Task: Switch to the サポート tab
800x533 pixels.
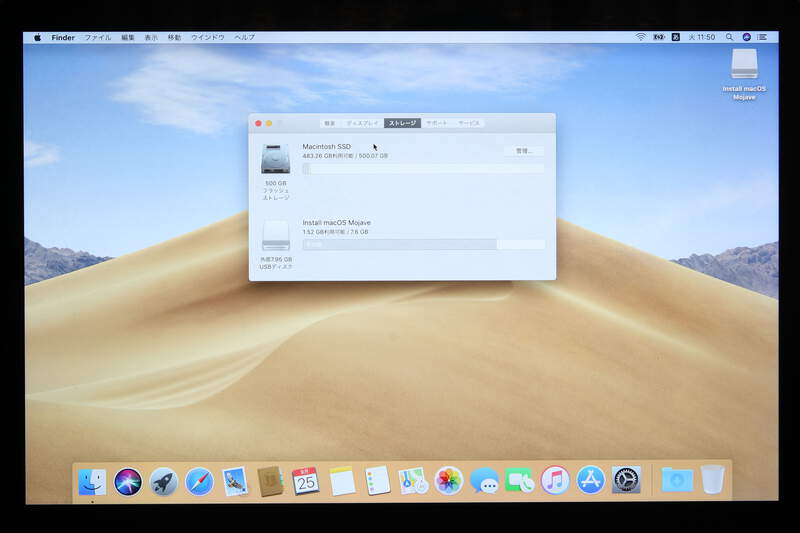Action: tap(437, 123)
